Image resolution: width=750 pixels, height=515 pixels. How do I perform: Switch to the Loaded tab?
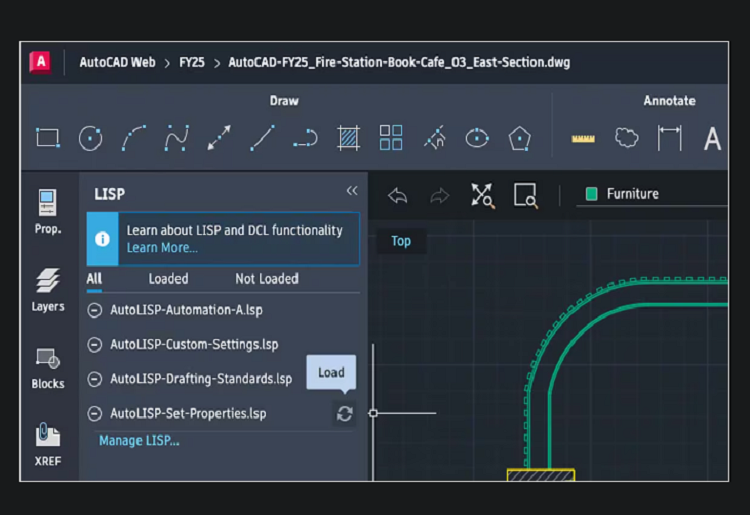pyautogui.click(x=168, y=279)
